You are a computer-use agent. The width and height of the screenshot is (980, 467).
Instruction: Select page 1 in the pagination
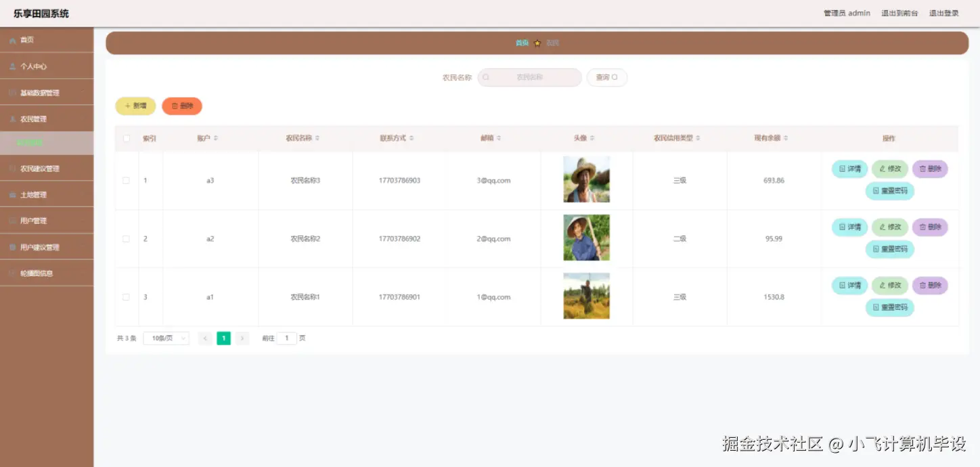(223, 338)
